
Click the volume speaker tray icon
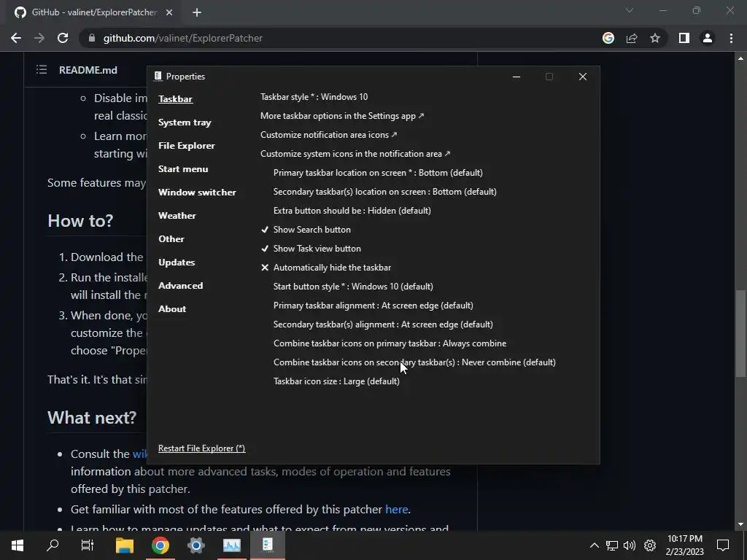(x=630, y=545)
